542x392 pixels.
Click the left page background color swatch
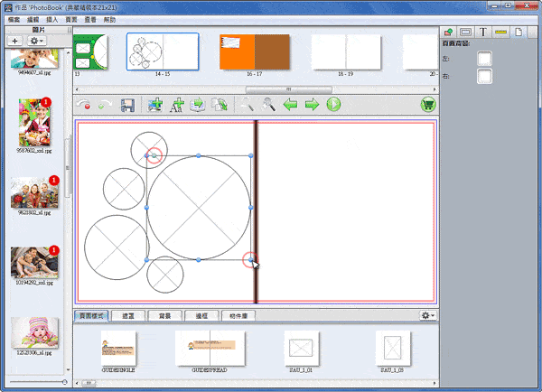[x=485, y=59]
